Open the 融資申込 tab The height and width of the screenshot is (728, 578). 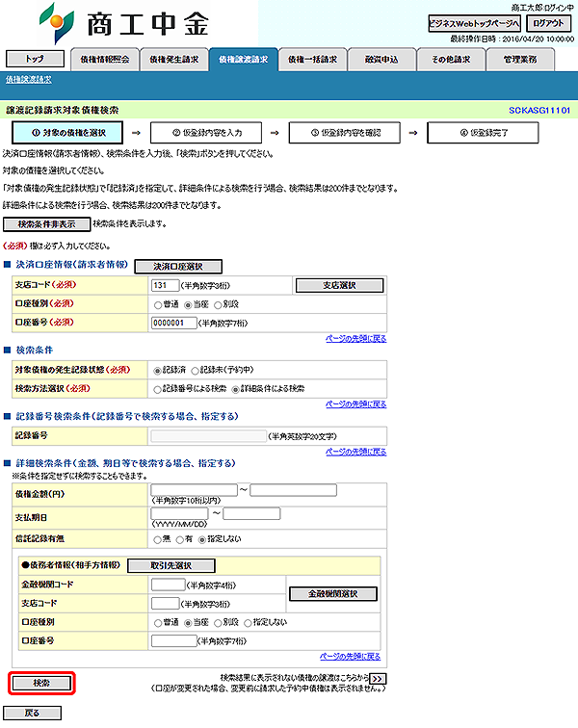point(381,60)
